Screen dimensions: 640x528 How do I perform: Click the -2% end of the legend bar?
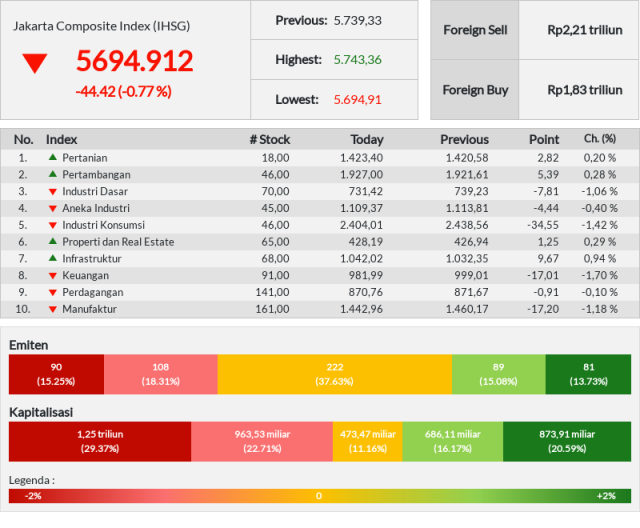[33, 496]
